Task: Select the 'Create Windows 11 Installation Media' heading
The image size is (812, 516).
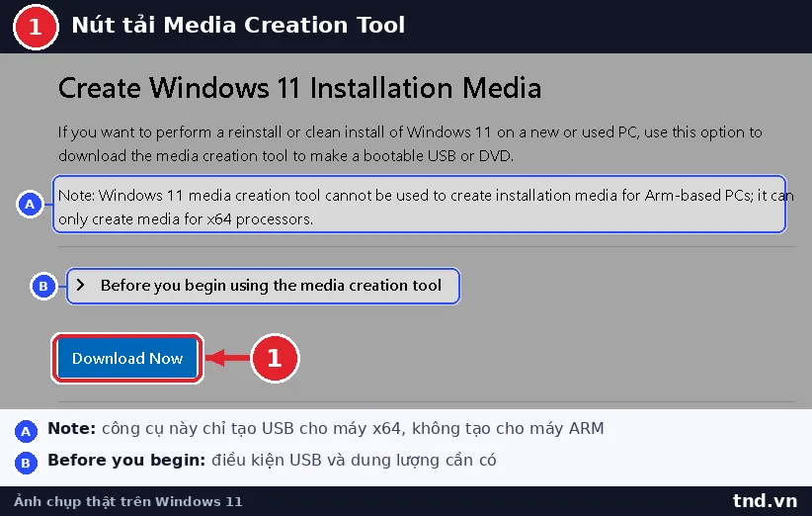Action: [299, 88]
